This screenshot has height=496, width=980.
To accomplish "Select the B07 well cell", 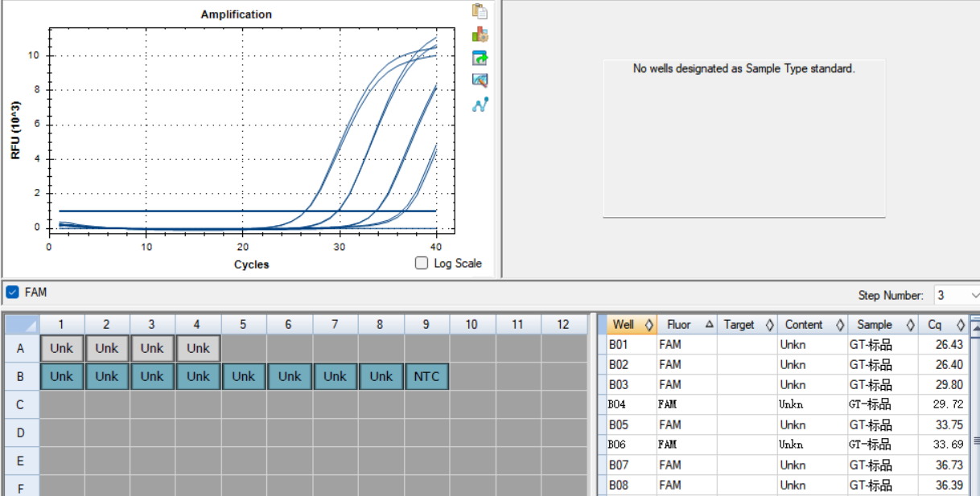I will pos(632,465).
